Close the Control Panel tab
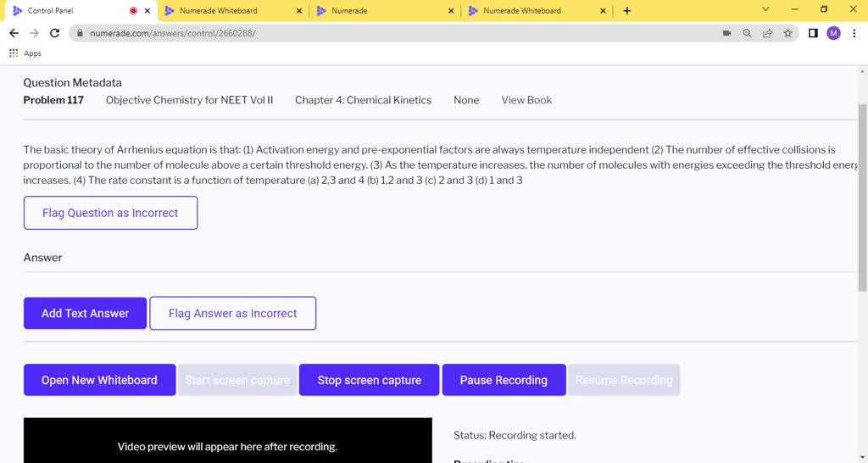This screenshot has height=463, width=868. click(147, 11)
